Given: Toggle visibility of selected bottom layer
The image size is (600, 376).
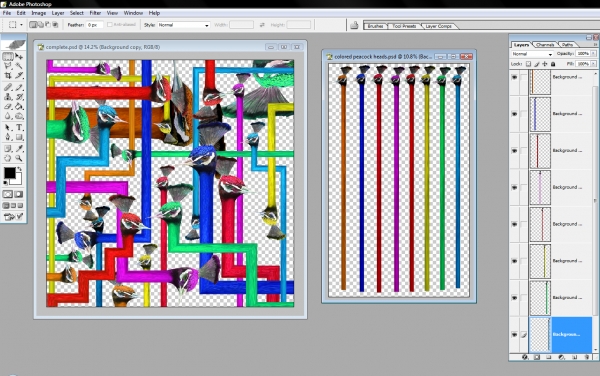Looking at the screenshot, I should (514, 334).
